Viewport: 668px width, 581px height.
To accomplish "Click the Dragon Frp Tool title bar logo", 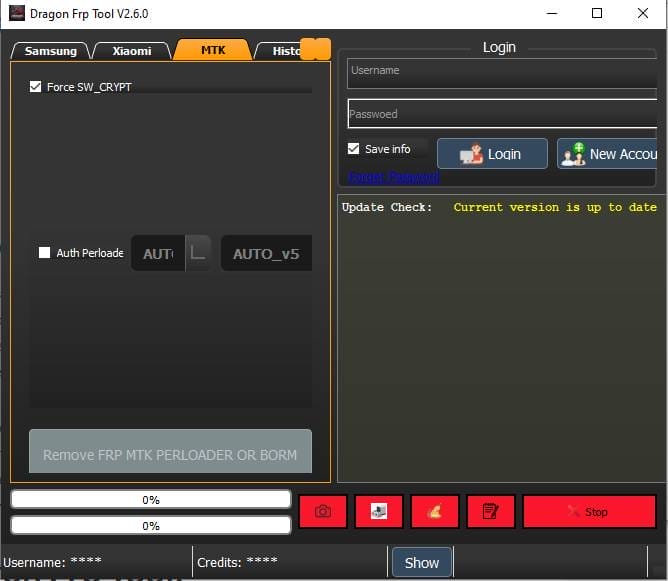I will [x=17, y=13].
